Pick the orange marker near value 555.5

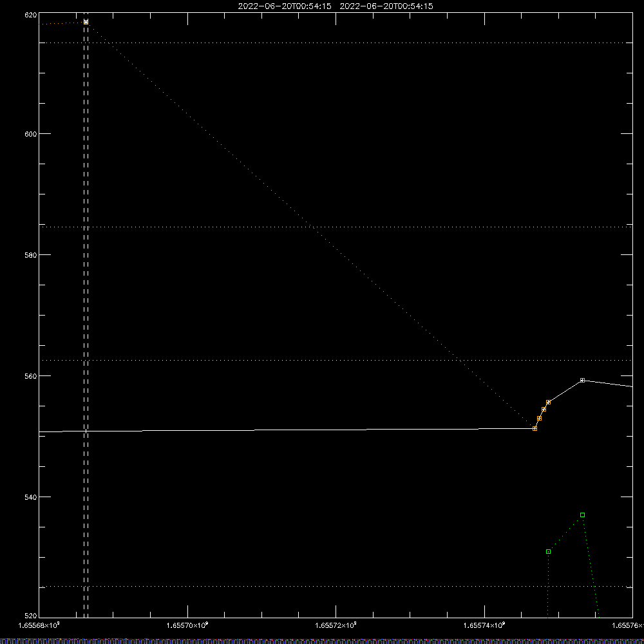pos(548,402)
